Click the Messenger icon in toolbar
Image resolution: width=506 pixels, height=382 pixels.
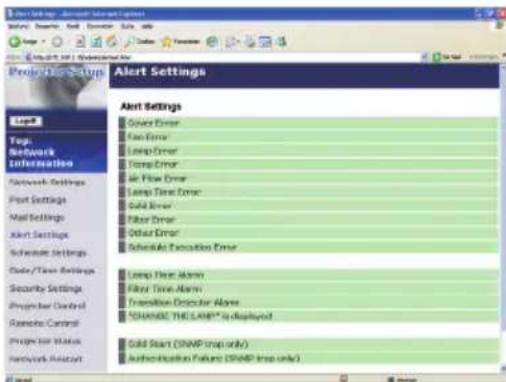[282, 42]
